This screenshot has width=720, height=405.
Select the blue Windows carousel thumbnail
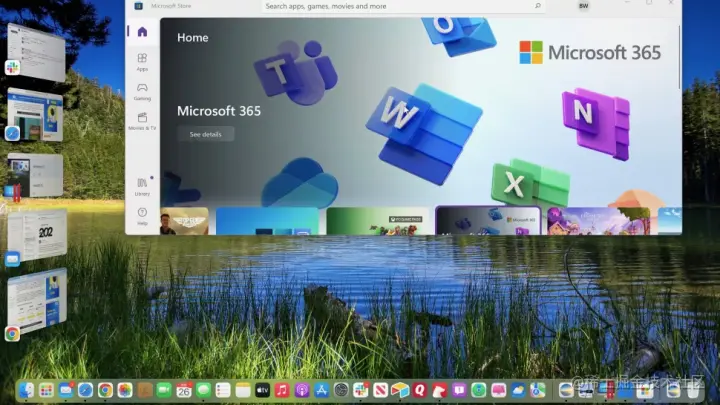coord(267,221)
